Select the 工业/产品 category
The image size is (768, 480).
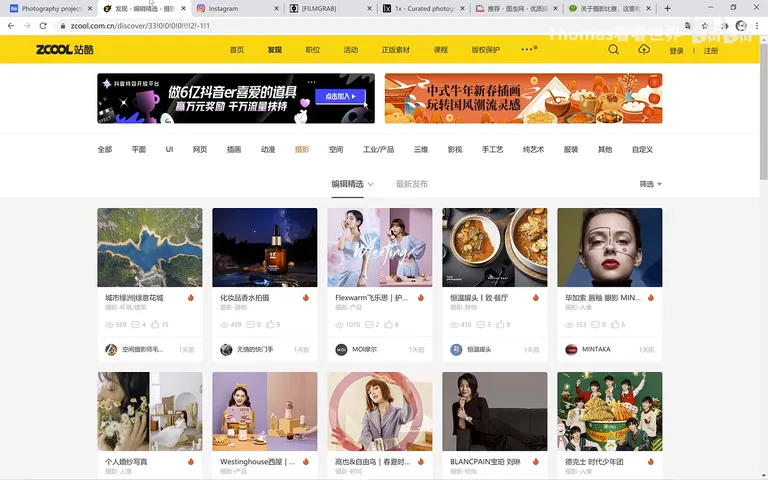click(378, 149)
